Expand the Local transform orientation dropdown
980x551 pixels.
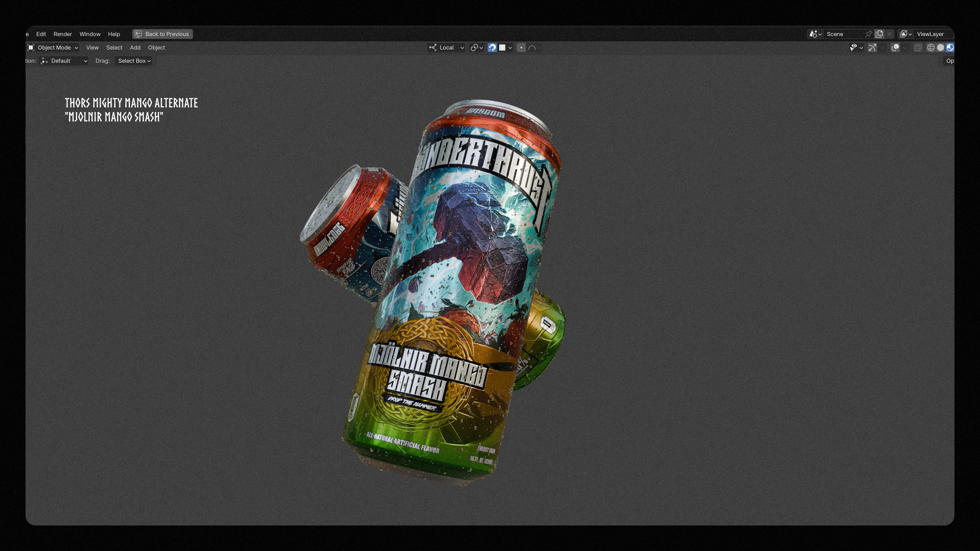coord(447,47)
